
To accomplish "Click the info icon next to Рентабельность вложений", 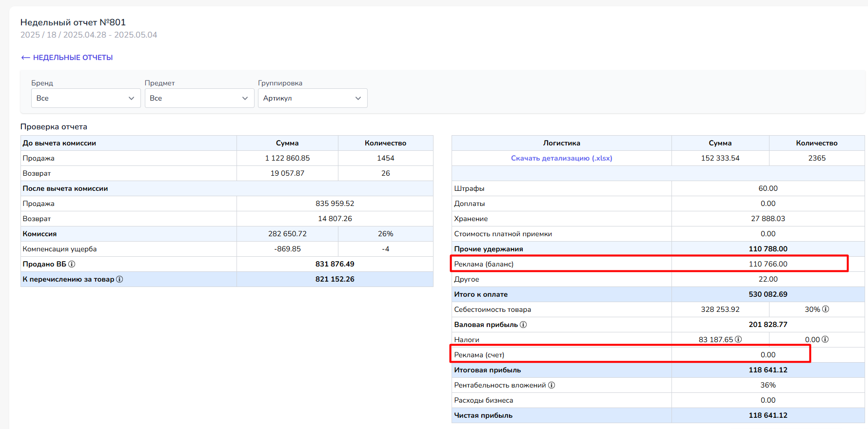I will [552, 385].
